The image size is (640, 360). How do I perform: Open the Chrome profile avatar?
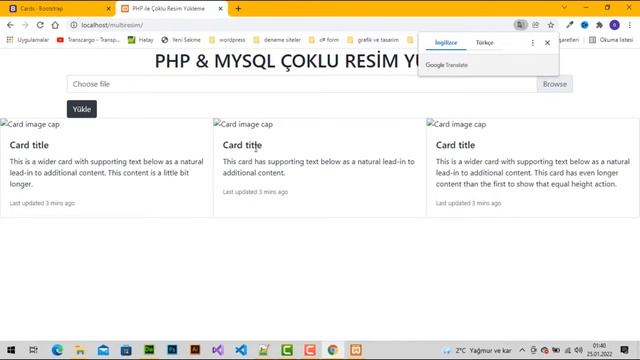(x=615, y=25)
